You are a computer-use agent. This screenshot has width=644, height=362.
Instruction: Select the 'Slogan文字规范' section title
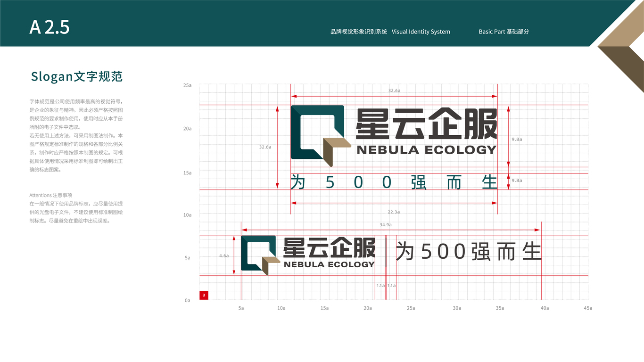[77, 76]
